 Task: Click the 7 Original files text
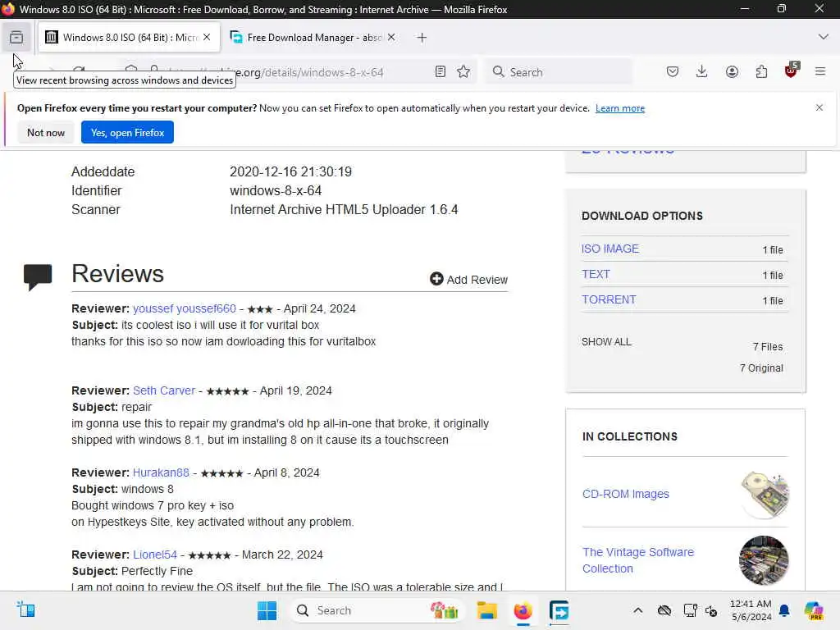[761, 368]
